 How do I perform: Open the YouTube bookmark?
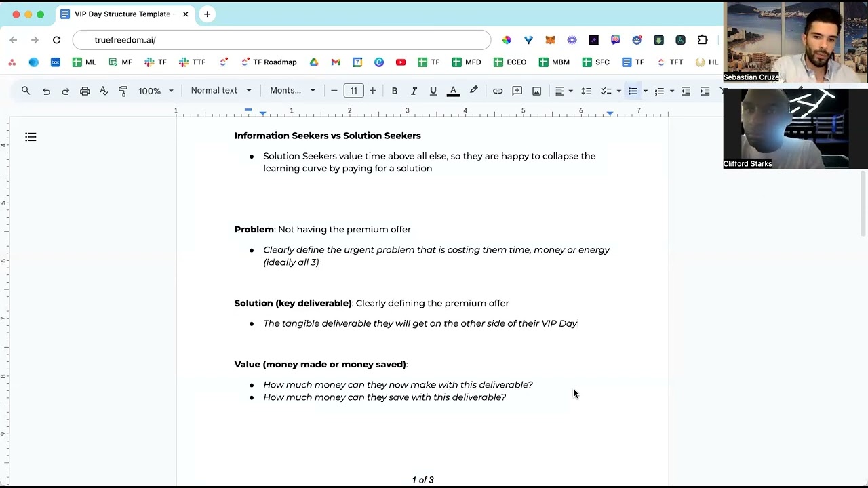coord(401,62)
